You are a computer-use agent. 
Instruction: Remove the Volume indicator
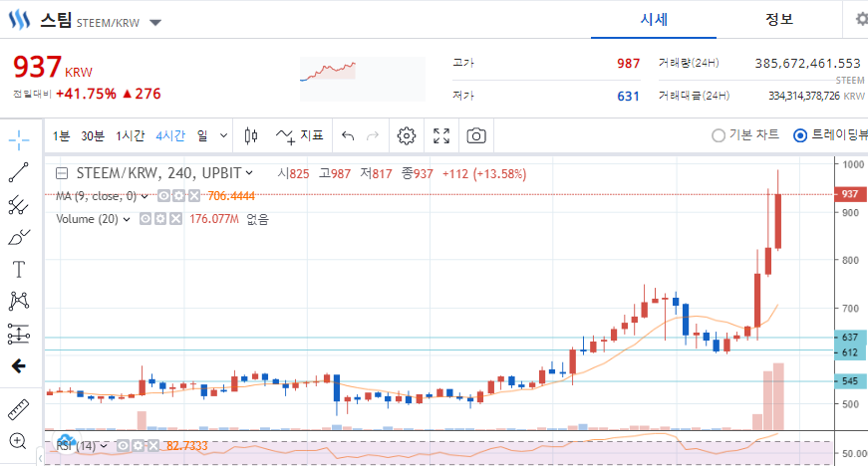click(x=175, y=219)
